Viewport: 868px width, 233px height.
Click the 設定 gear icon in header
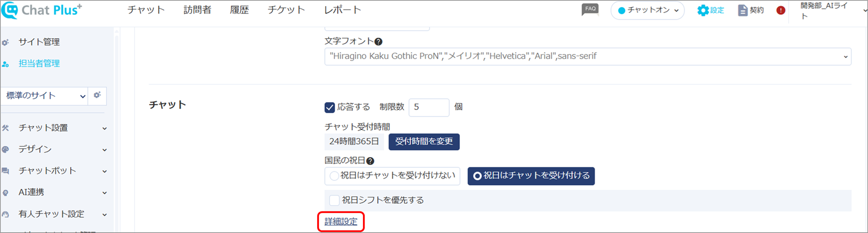coord(702,10)
